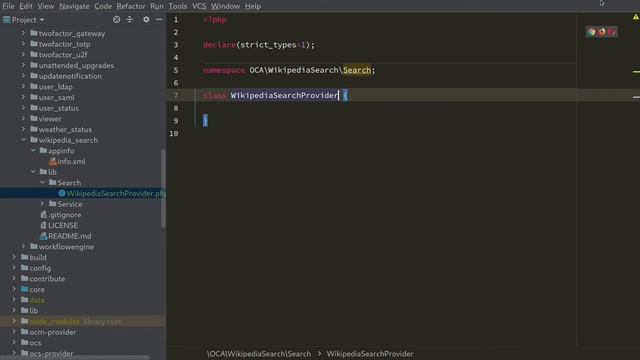Click the third (pink) browser icon in editor
This screenshot has height=360, width=640.
[612, 32]
